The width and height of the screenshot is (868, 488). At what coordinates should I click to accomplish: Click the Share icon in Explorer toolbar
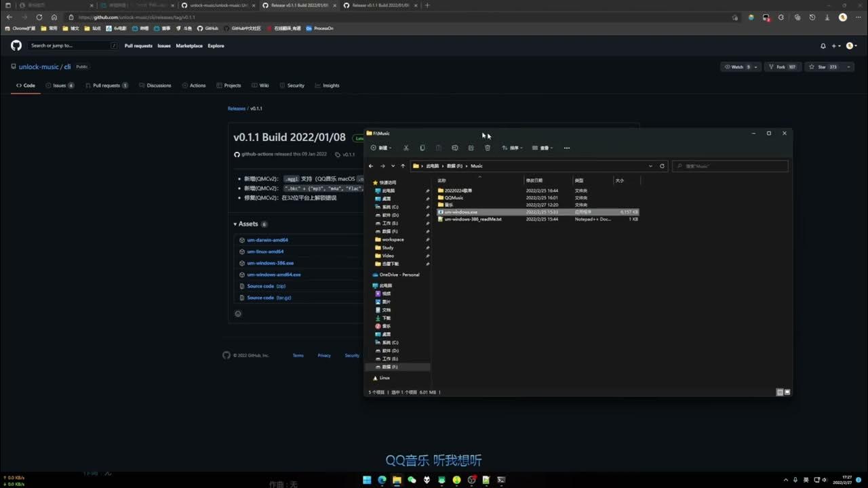[x=471, y=148]
